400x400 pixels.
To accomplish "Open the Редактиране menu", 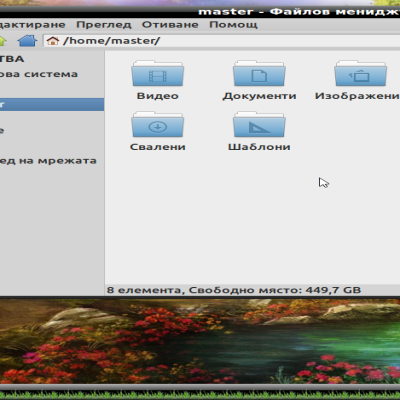I will 33,25.
